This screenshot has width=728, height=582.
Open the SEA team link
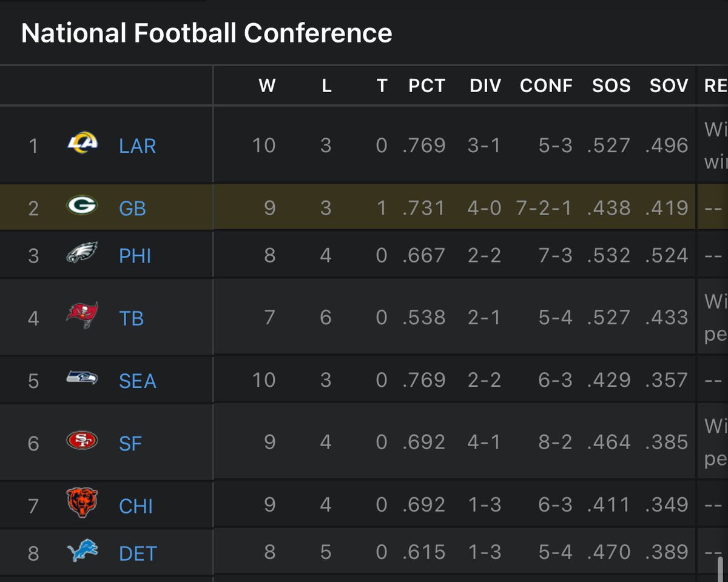pos(138,381)
